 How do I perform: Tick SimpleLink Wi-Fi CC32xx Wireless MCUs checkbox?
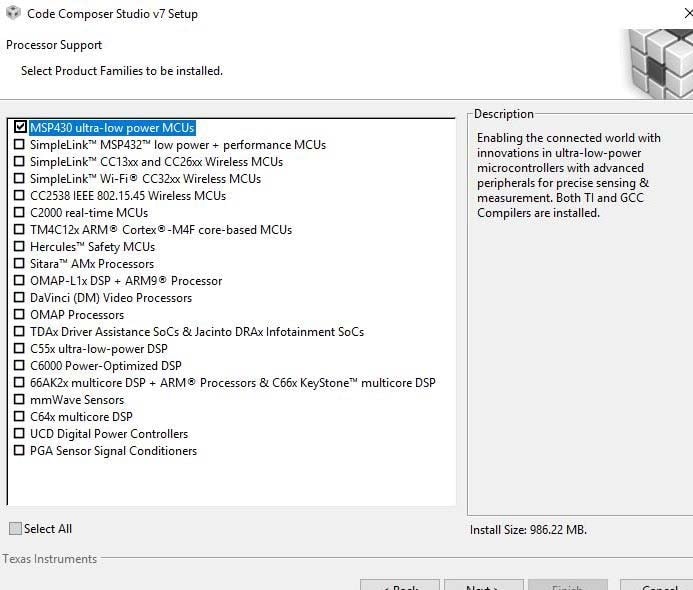tap(19, 178)
